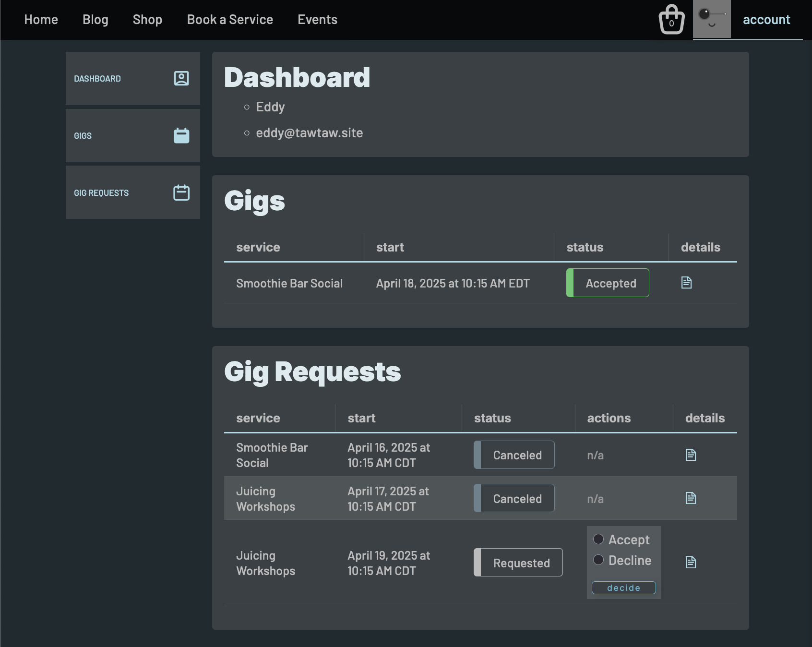812x647 pixels.
Task: Click the Gig Requests sidebar calendar icon
Action: click(181, 192)
